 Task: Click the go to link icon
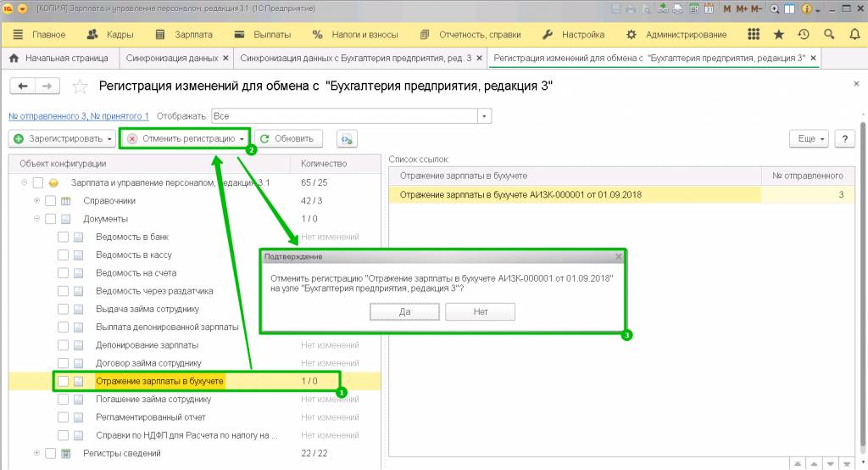pos(678,8)
